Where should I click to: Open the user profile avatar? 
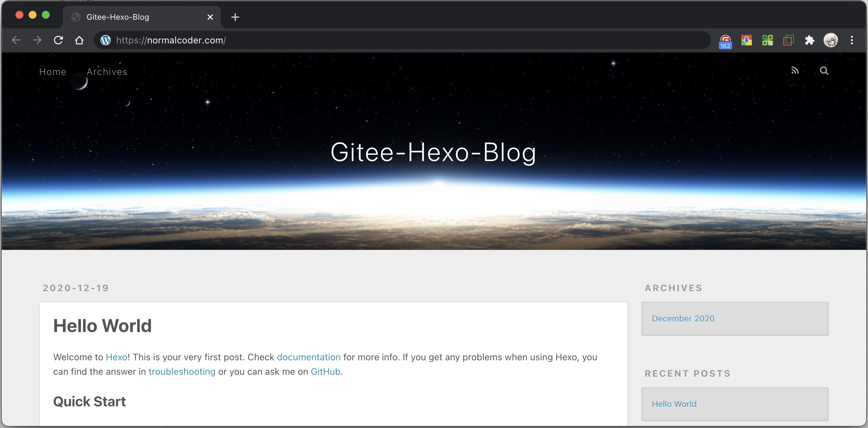830,40
